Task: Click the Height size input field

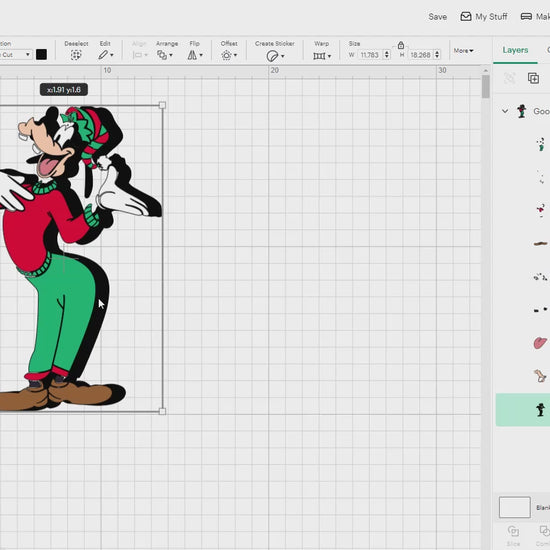Action: click(x=420, y=55)
